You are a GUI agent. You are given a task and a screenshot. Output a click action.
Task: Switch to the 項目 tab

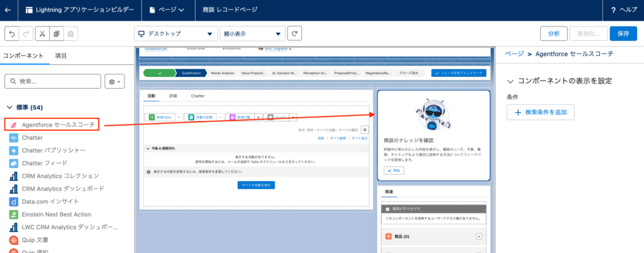[60, 55]
